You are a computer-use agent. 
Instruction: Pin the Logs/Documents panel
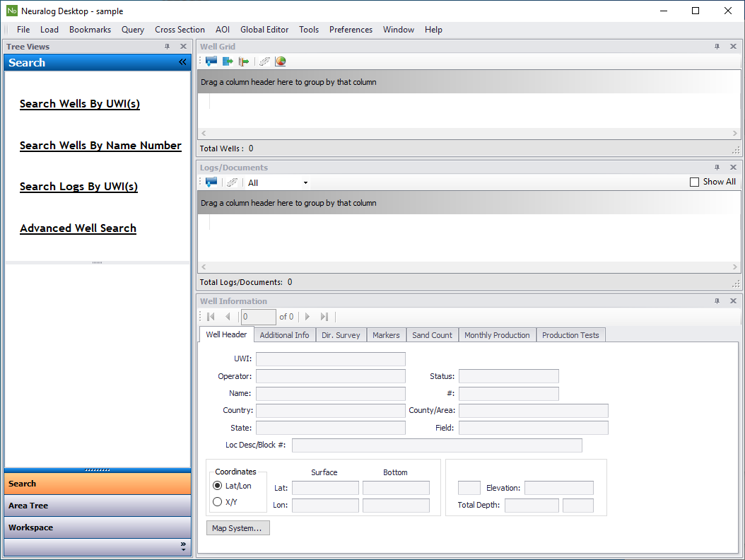click(x=717, y=168)
